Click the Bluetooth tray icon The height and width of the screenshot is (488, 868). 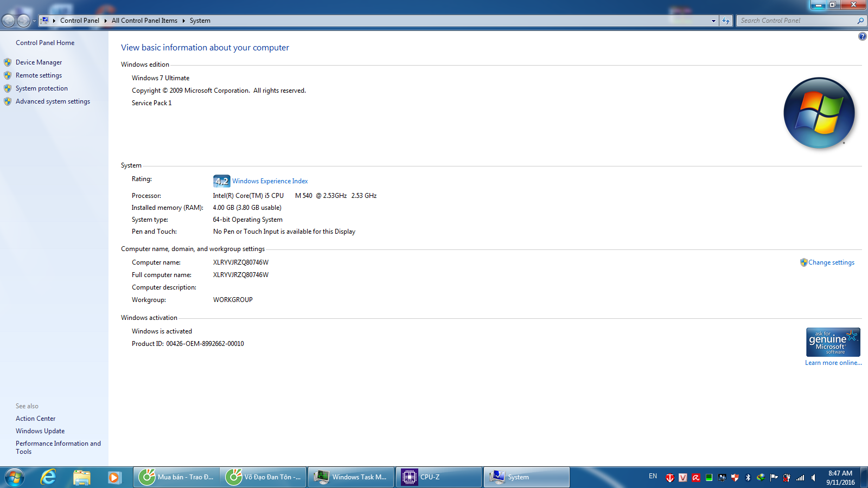pyautogui.click(x=748, y=478)
